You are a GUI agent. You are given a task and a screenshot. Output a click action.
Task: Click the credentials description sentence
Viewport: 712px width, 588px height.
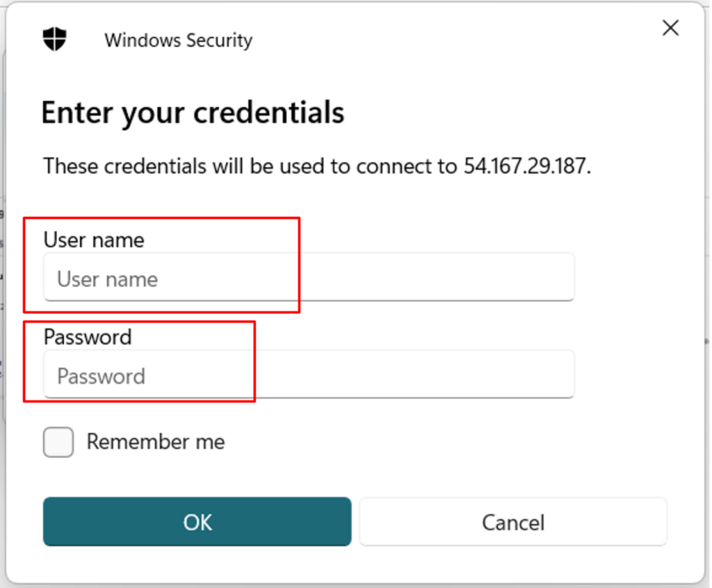tap(317, 165)
